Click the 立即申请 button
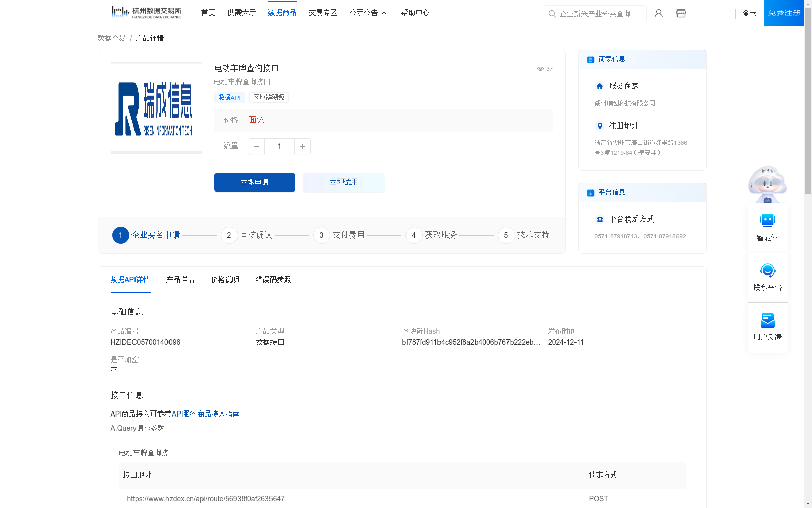This screenshot has width=812, height=508. click(x=255, y=182)
